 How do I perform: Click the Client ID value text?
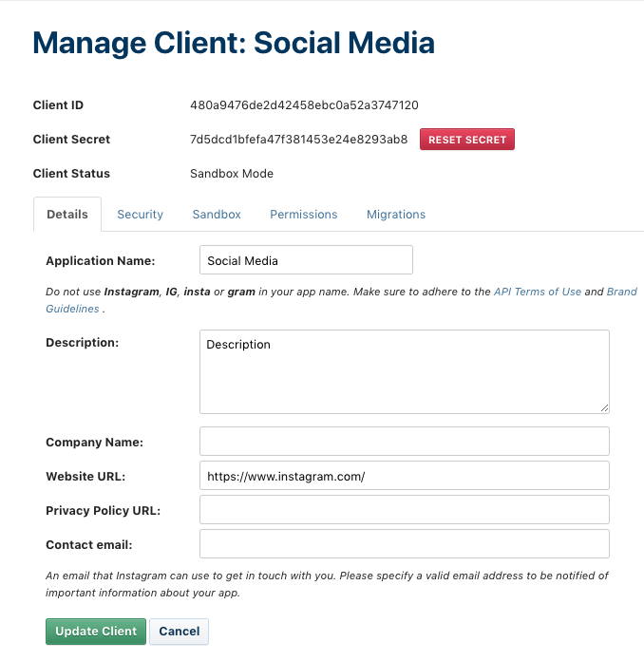[304, 105]
